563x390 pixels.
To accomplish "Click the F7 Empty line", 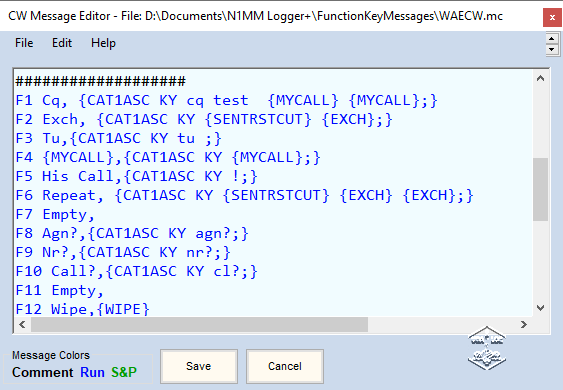I will pyautogui.click(x=55, y=214).
